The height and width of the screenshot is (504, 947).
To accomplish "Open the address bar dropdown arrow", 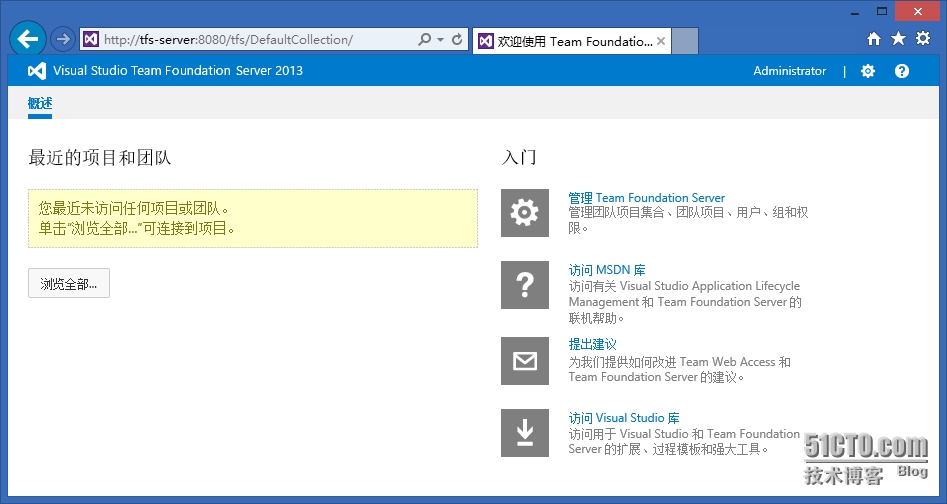I will point(440,40).
